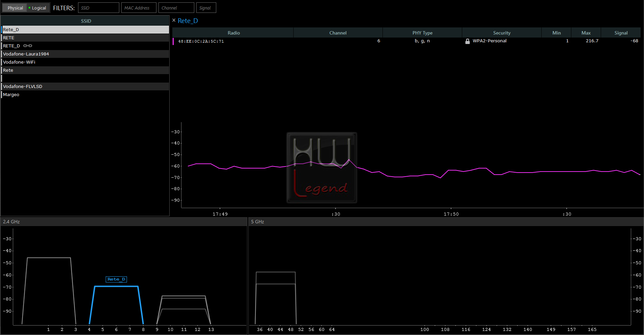Select the Vodafone-Laura1984 network row

[85, 54]
